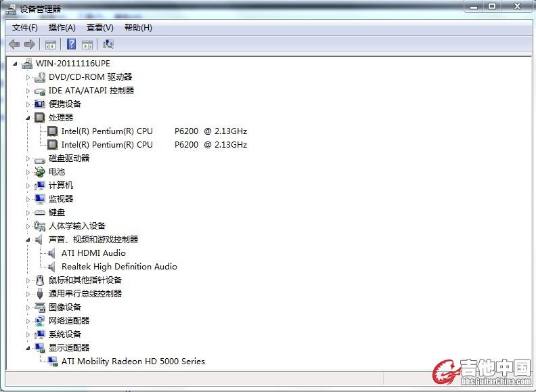This screenshot has width=536, height=392.
Task: Click the show/hide action pane icon
Action: coord(87,45)
